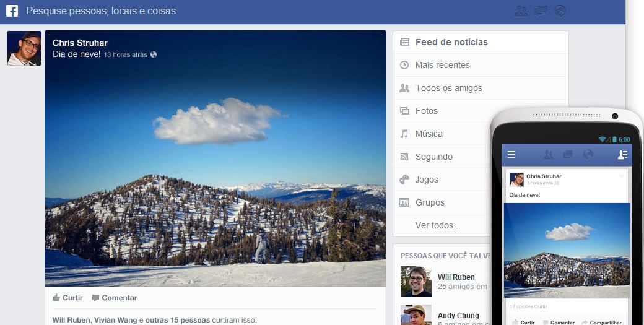Select Feed de notícias in sidebar

click(451, 42)
